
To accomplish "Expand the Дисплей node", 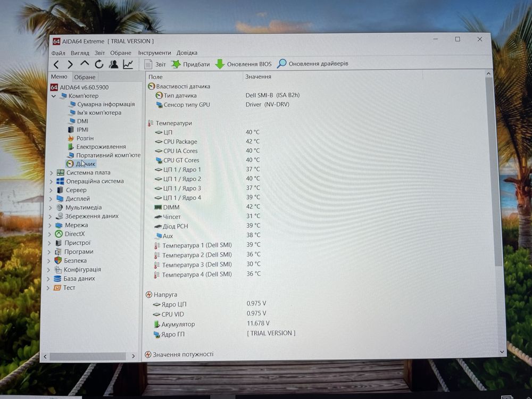I will point(51,199).
